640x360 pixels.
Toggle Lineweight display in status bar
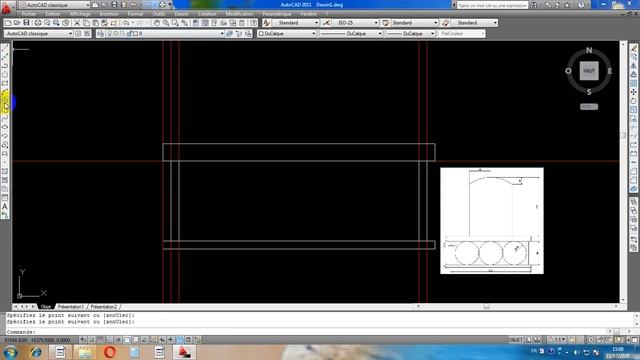[x=171, y=340]
